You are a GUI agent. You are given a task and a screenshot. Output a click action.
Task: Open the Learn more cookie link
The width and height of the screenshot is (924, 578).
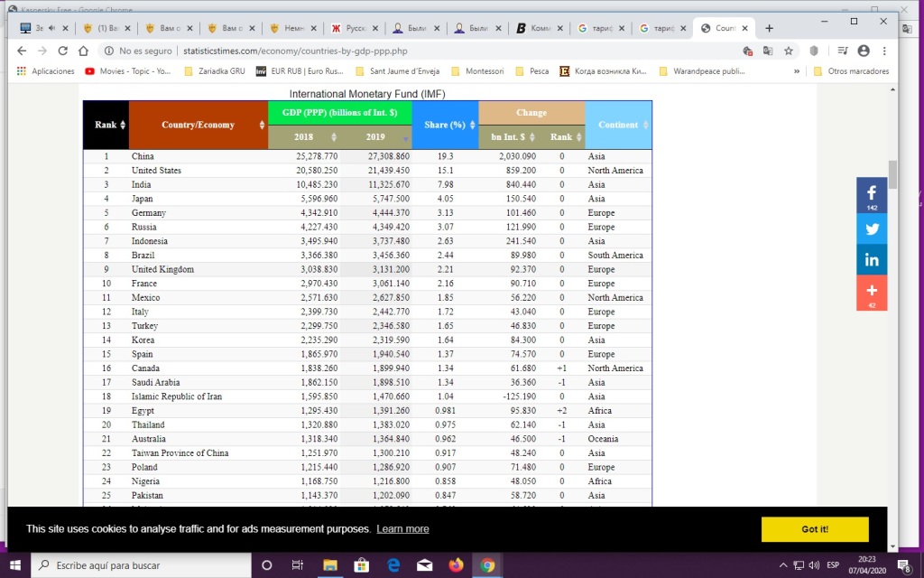402,529
